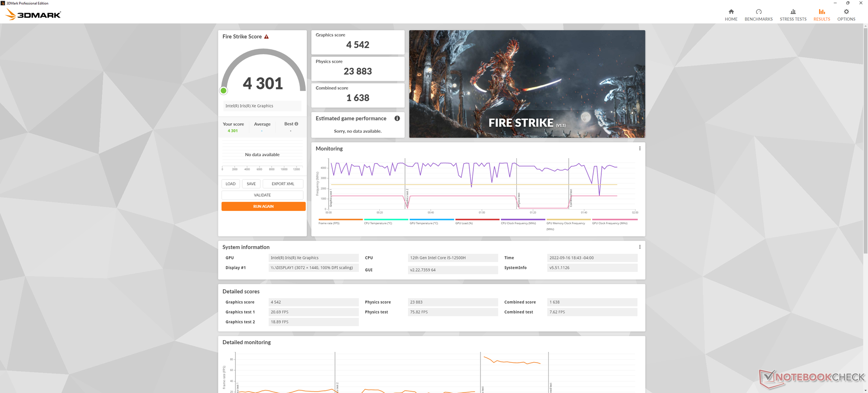Click the Combined score 1 638 card
The image size is (868, 393).
pos(358,95)
